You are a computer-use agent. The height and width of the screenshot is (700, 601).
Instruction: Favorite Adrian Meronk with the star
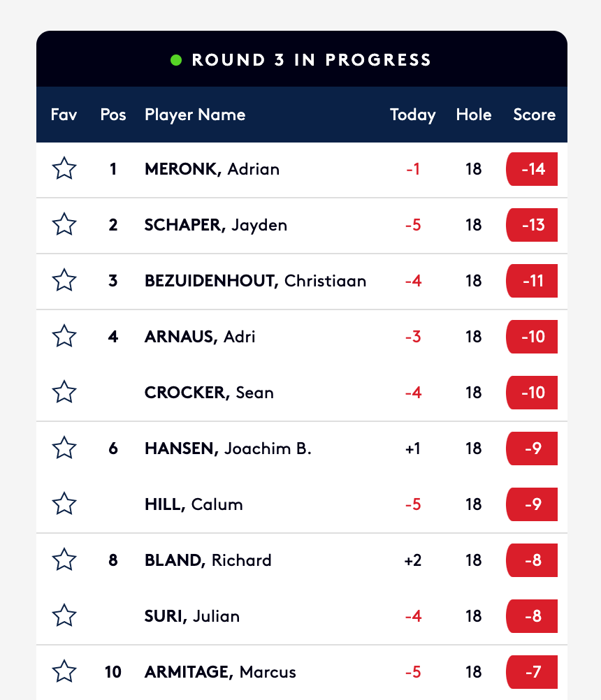pos(64,168)
